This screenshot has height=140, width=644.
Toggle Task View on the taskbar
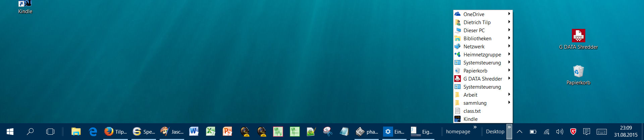click(x=50, y=132)
